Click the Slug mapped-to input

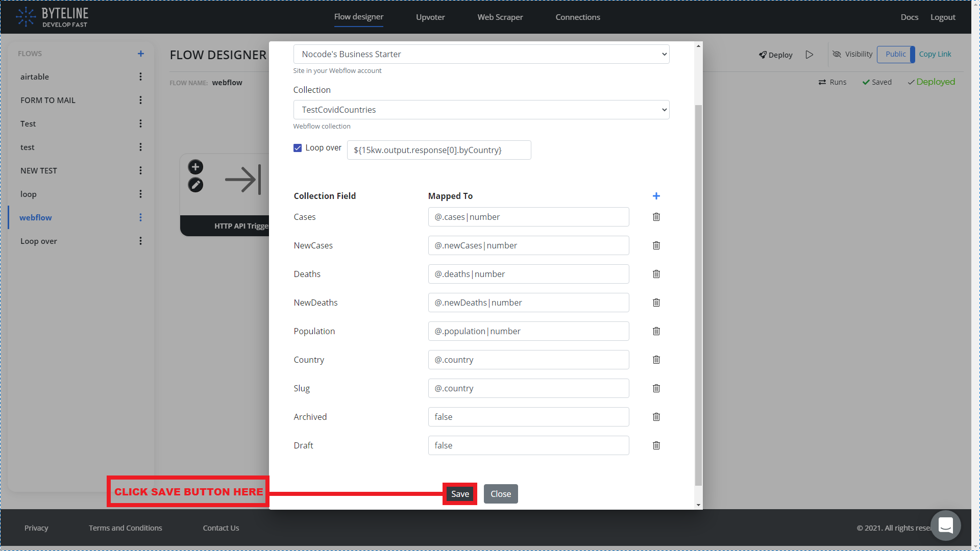528,388
